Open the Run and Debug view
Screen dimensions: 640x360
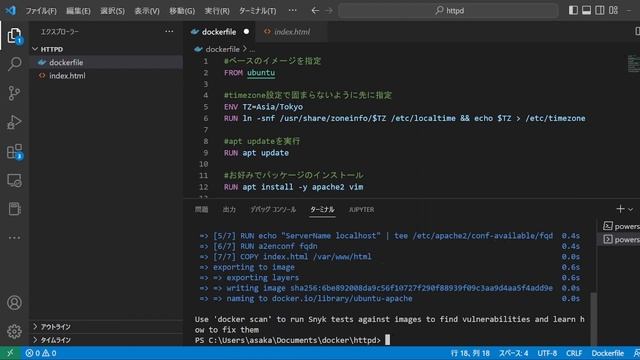[x=14, y=122]
